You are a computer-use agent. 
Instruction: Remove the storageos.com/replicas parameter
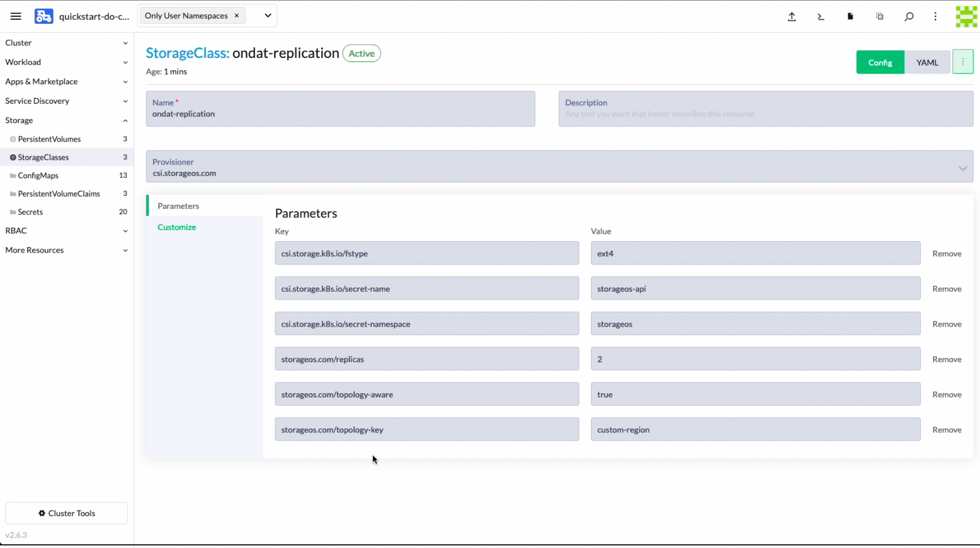pyautogui.click(x=946, y=359)
